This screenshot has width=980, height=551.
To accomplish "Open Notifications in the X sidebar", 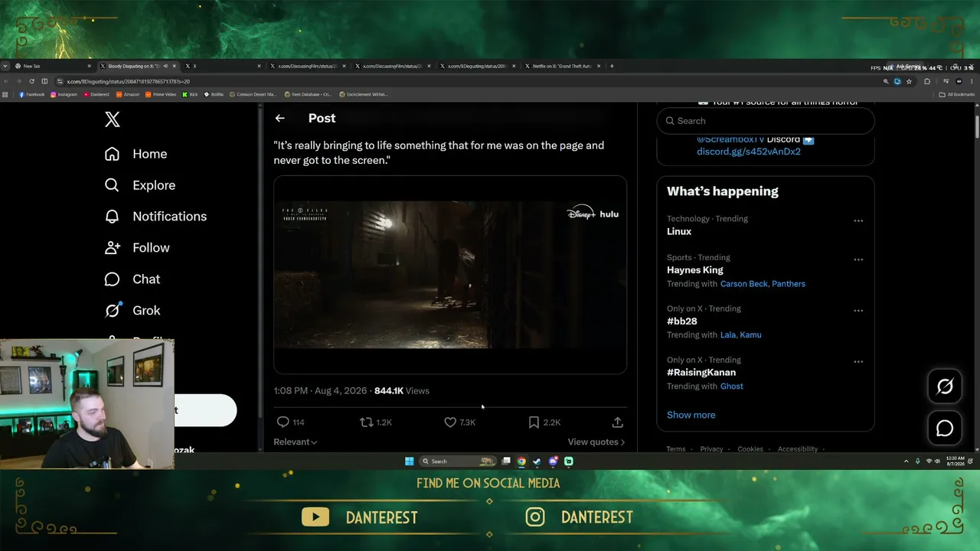I will click(x=155, y=217).
